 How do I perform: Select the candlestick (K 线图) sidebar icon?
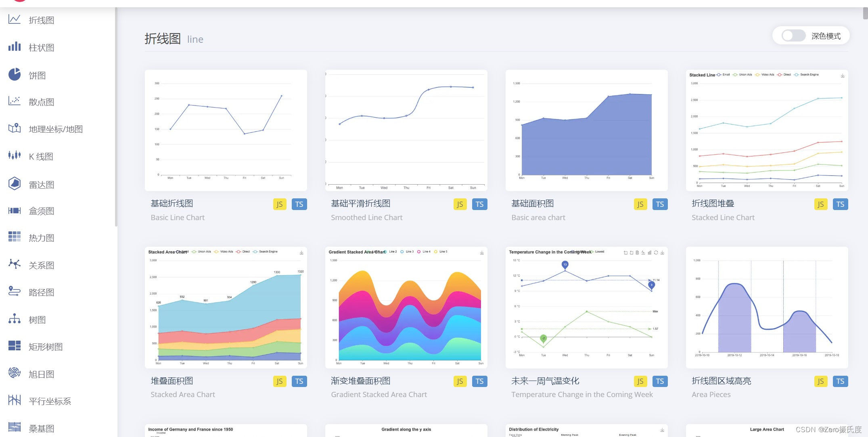coord(15,155)
